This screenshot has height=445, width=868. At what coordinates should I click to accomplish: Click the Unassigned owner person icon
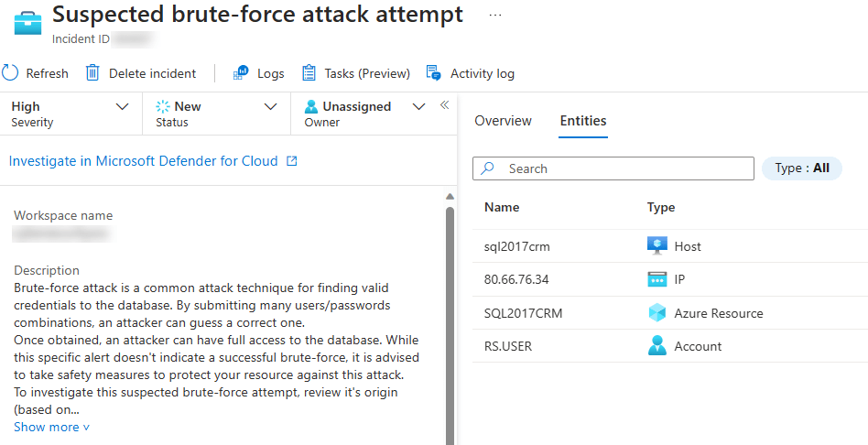click(x=311, y=106)
